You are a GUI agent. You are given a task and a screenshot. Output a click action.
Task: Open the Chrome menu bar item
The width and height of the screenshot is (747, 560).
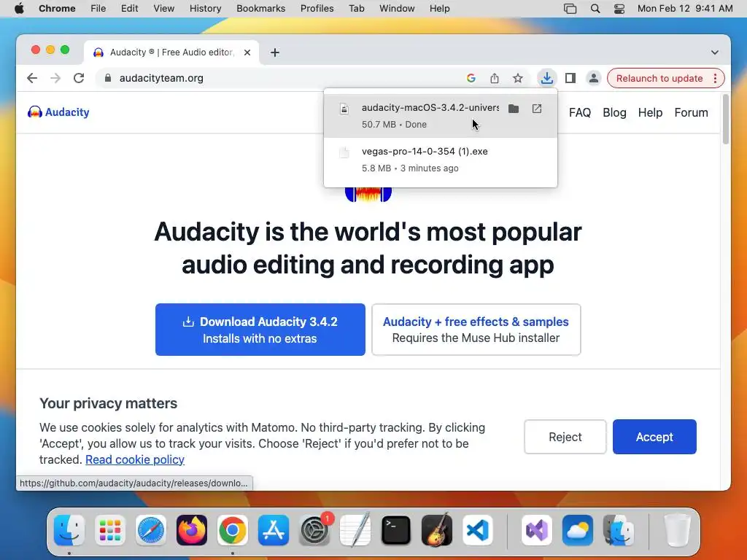57,9
